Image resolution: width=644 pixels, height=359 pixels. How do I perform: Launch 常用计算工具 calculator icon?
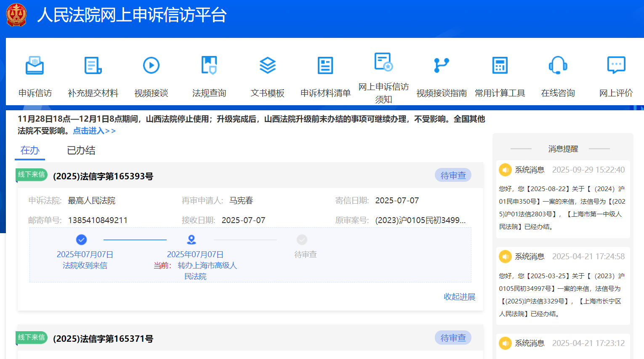[x=500, y=66]
